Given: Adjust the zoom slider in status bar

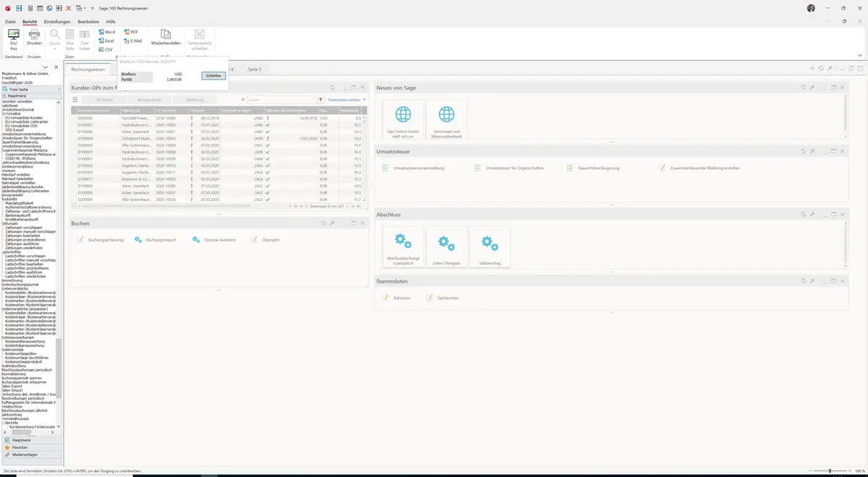Looking at the screenshot, I should (x=830, y=471).
